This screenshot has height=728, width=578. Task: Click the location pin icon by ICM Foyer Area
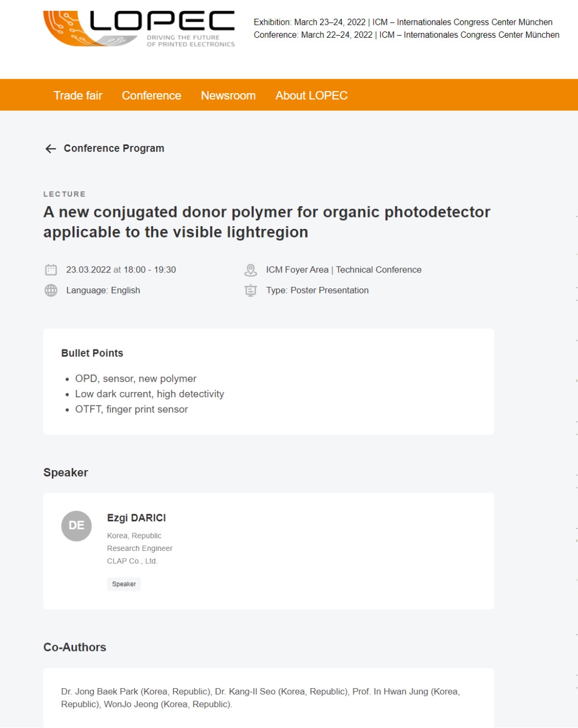click(251, 270)
